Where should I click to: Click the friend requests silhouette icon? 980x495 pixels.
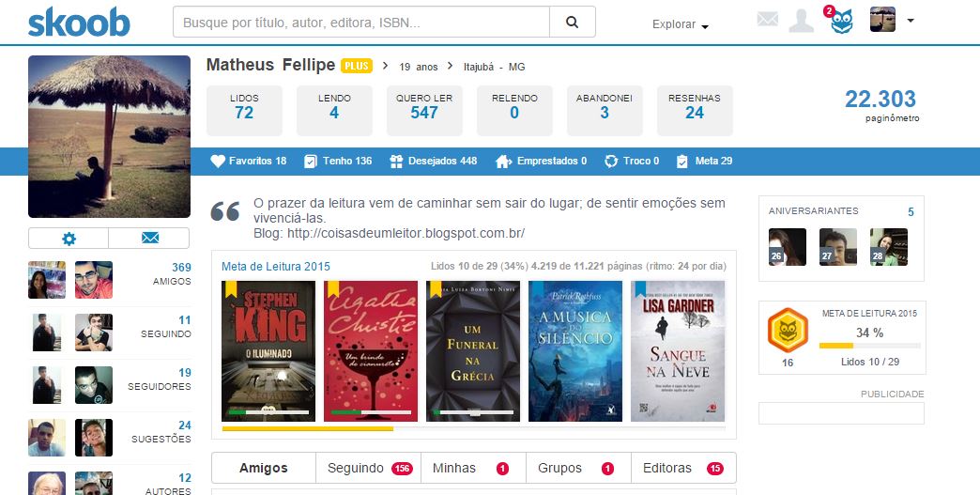pos(802,21)
